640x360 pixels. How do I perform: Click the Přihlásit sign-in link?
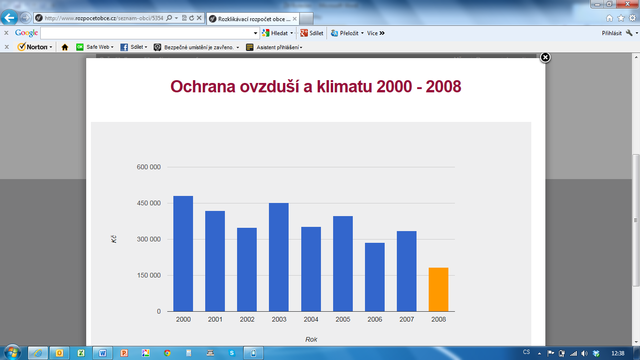[x=611, y=33]
